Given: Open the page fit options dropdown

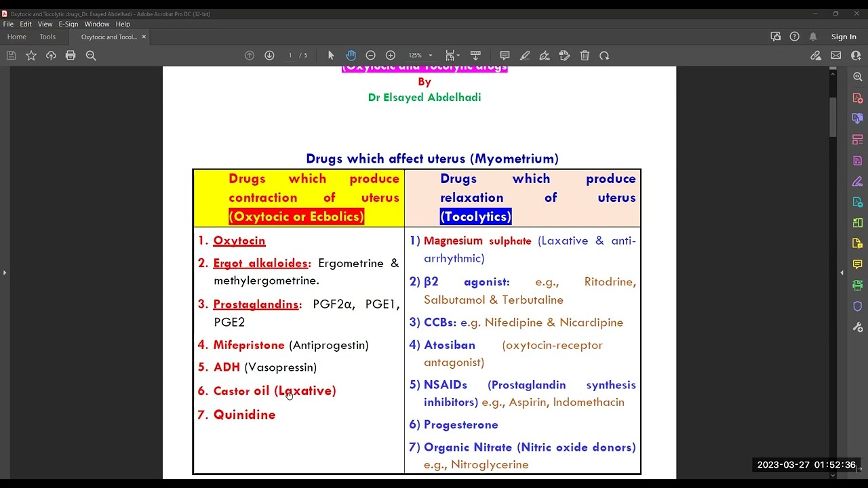Looking at the screenshot, I should click(x=452, y=56).
